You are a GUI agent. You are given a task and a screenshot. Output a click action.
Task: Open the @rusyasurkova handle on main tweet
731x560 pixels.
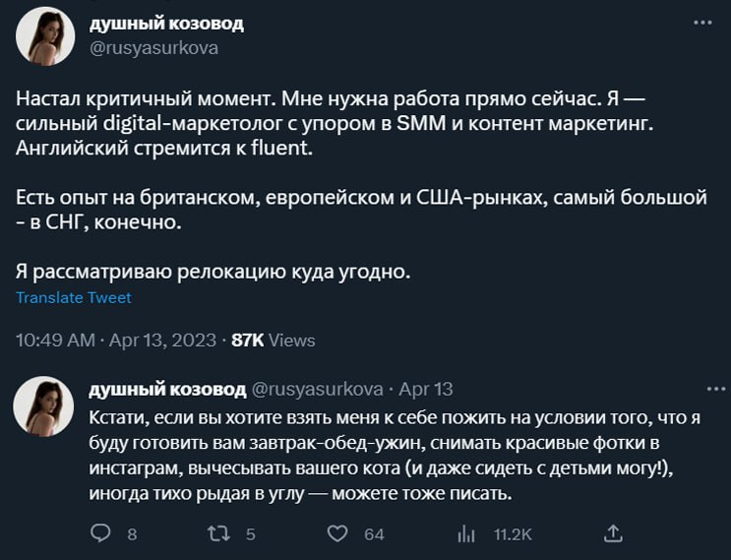pyautogui.click(x=153, y=47)
